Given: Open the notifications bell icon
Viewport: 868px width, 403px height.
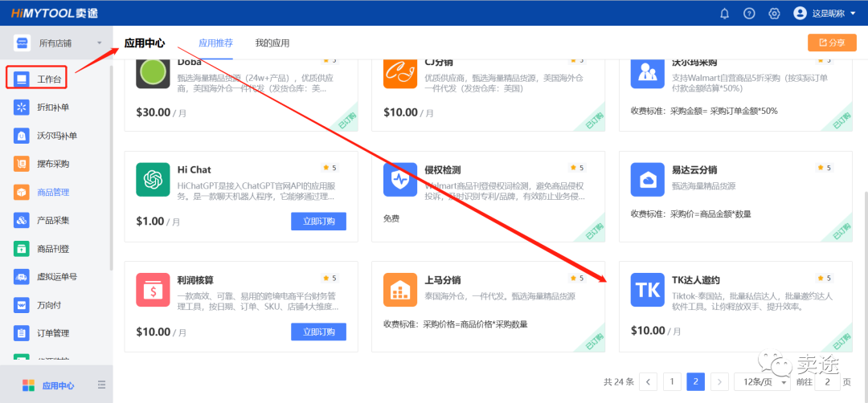Looking at the screenshot, I should click(x=725, y=14).
